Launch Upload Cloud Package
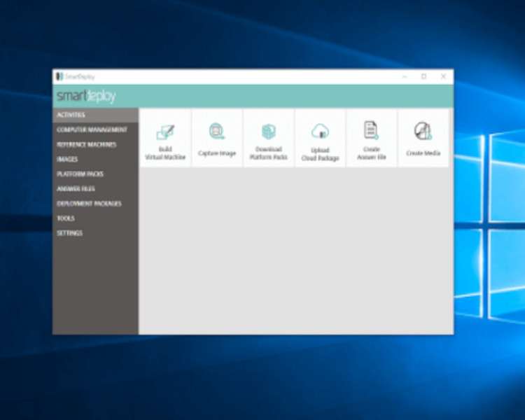Viewport: 525px width, 420px height. pyautogui.click(x=320, y=132)
